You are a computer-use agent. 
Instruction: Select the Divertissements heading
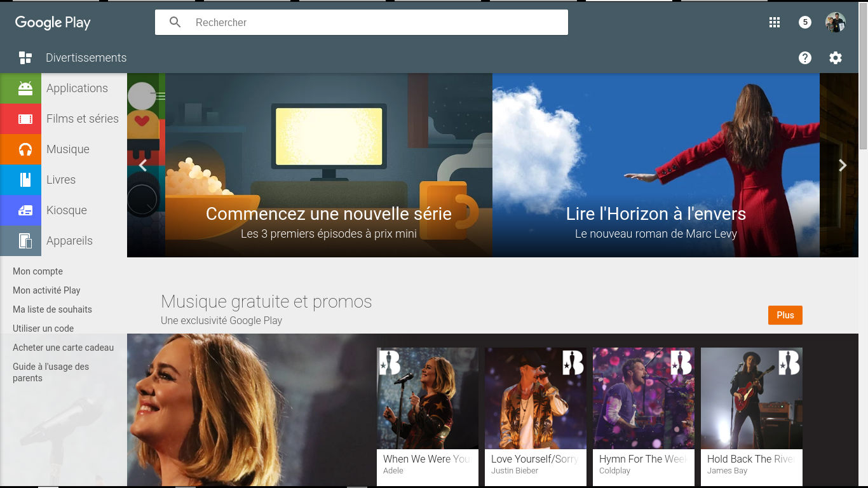pos(86,58)
